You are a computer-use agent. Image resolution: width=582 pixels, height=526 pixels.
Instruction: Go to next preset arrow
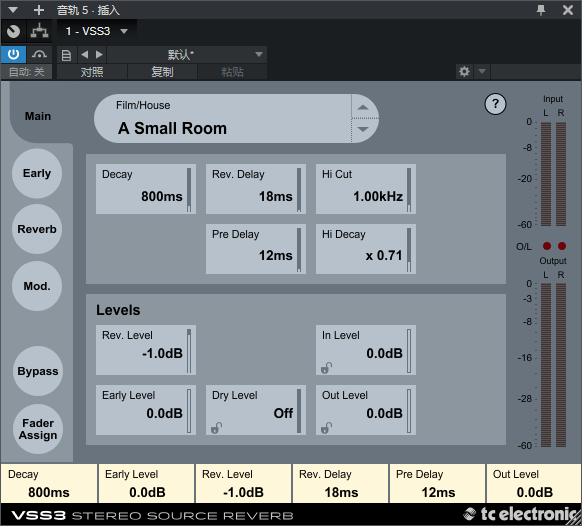(99, 55)
